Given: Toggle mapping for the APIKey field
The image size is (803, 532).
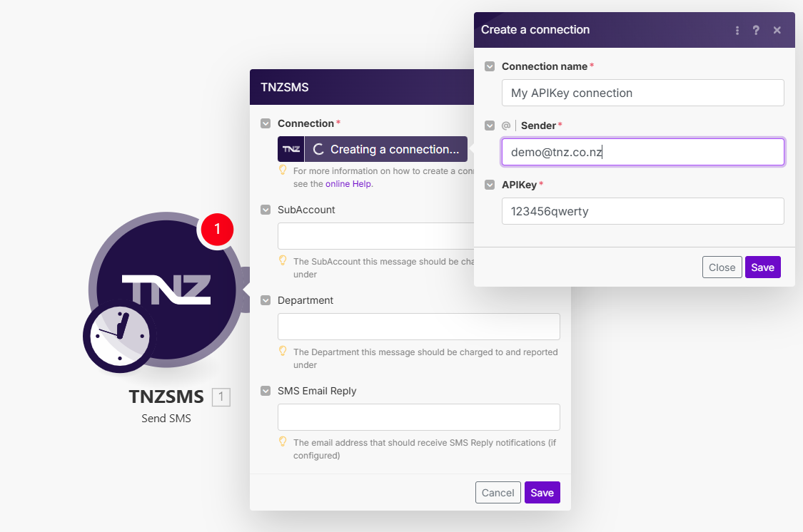Looking at the screenshot, I should (x=490, y=184).
